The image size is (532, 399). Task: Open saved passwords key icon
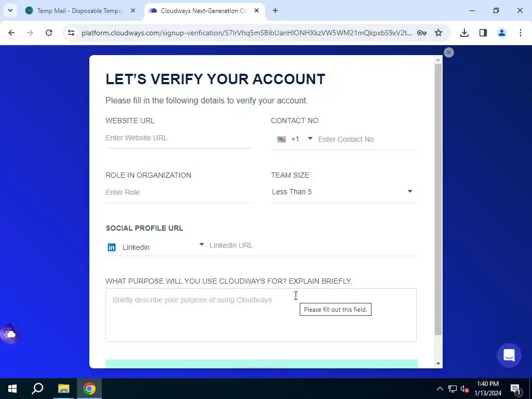tap(422, 33)
